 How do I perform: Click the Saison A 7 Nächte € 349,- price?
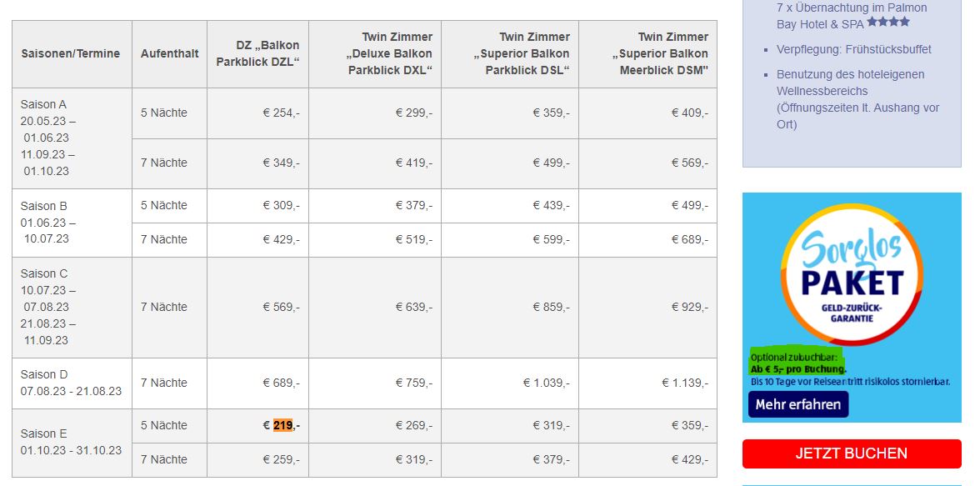tap(258, 163)
